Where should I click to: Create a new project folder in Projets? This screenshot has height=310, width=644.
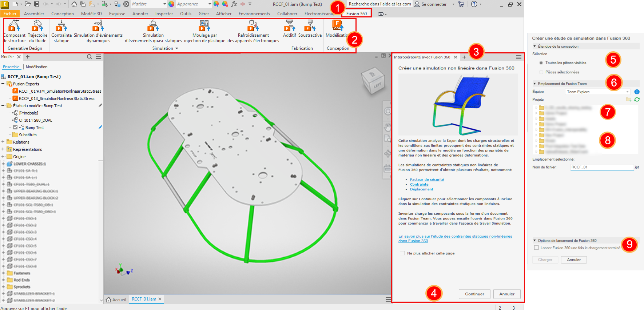(628, 99)
